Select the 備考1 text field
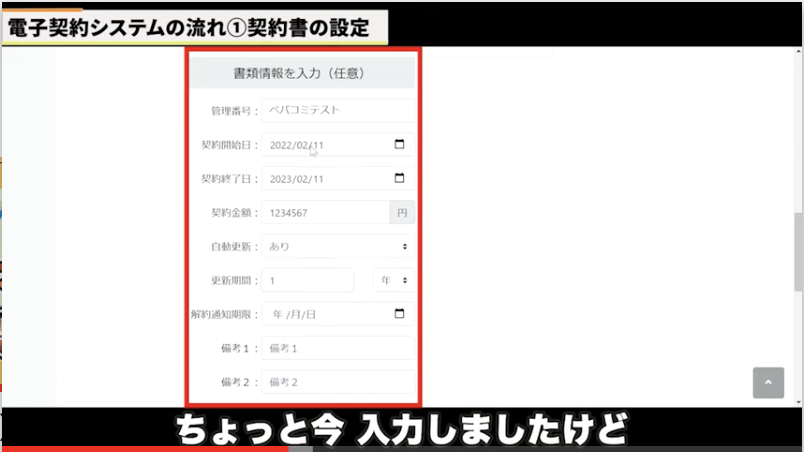Screen dimensions: 804x452 338,348
